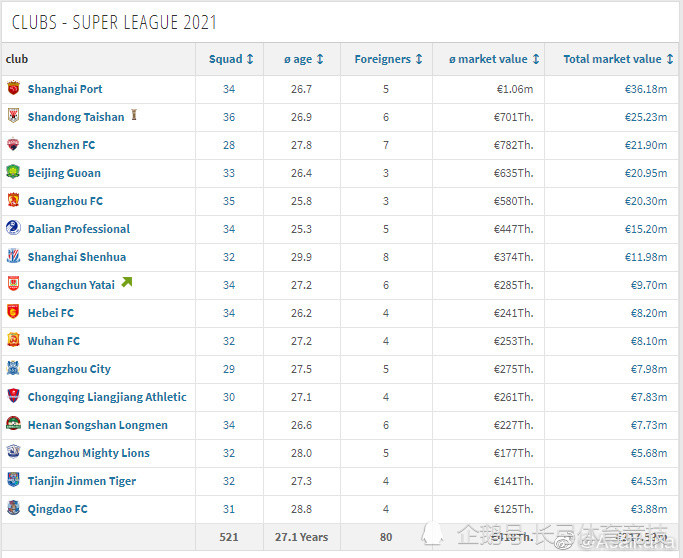Click the Shanghai Shenhua club crest icon
The height and width of the screenshot is (558, 683).
(13, 256)
